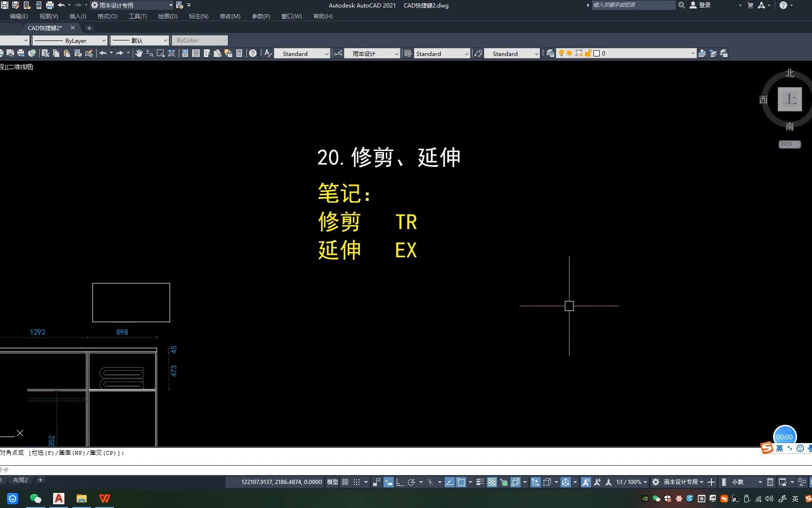The image size is (812, 508).
Task: Select the Pan tool in the toolbar
Action: tap(139, 53)
